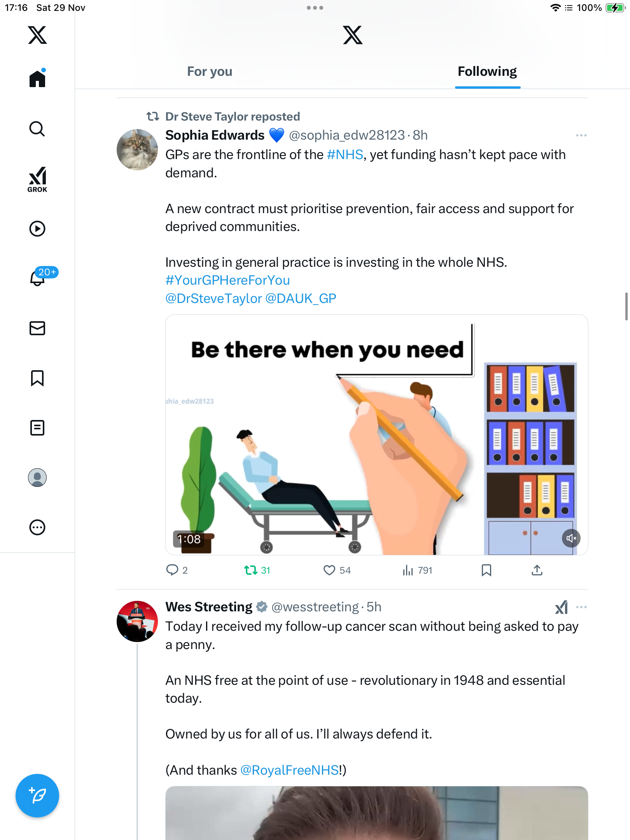The image size is (630, 840).
Task: Tap the compose new post button
Action: [x=37, y=796]
